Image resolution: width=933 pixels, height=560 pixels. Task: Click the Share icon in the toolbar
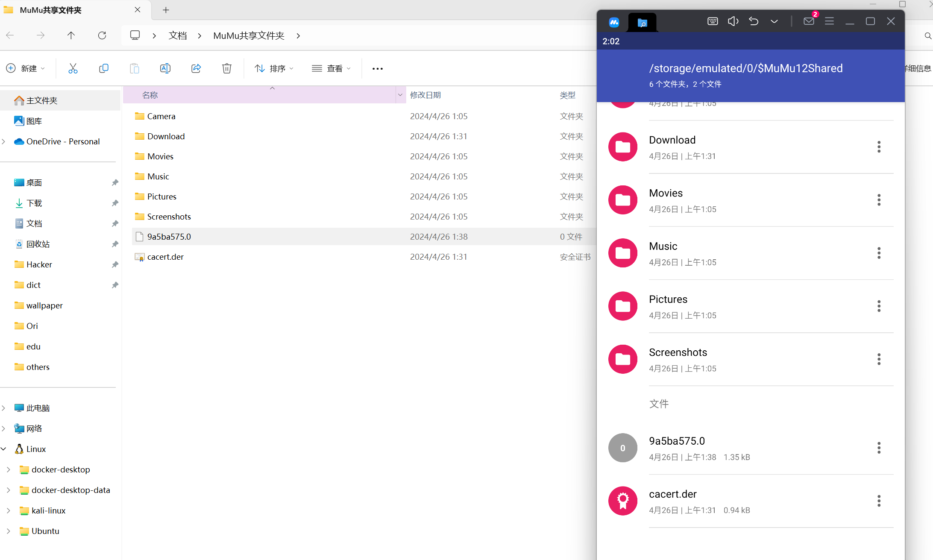pyautogui.click(x=196, y=68)
